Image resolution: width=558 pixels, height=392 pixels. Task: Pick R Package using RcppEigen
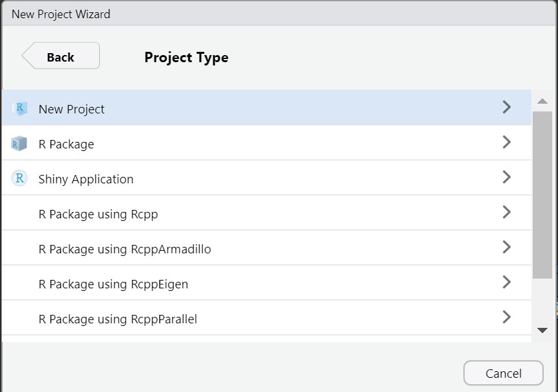[266, 282]
